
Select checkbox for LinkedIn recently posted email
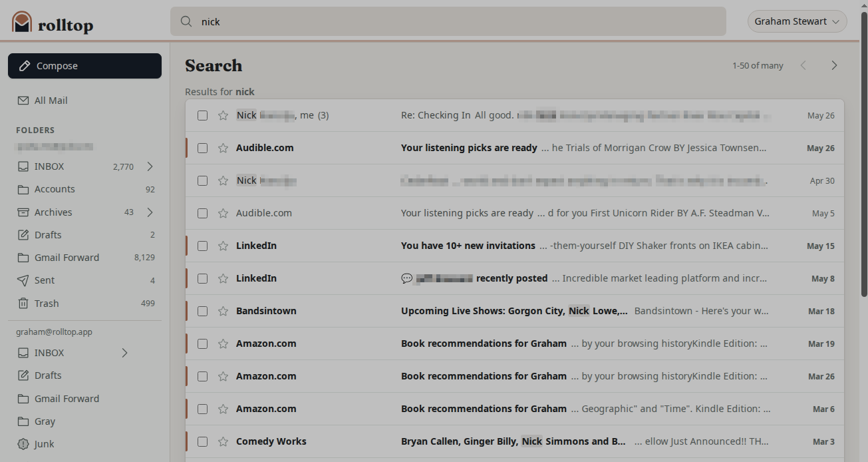pos(203,278)
